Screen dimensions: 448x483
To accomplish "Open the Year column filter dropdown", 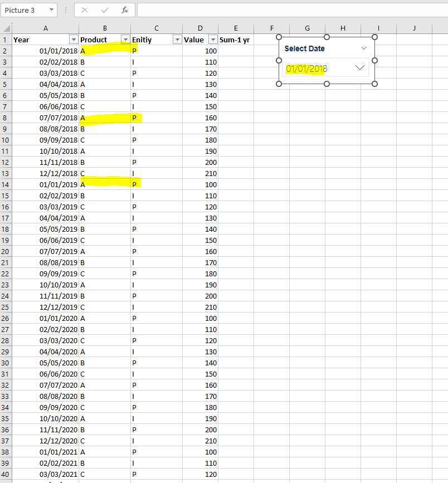I will pos(74,40).
